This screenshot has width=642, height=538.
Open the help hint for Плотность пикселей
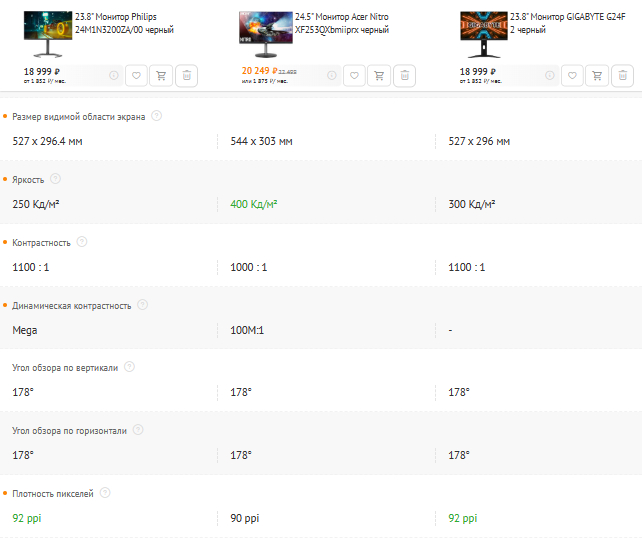pyautogui.click(x=105, y=493)
